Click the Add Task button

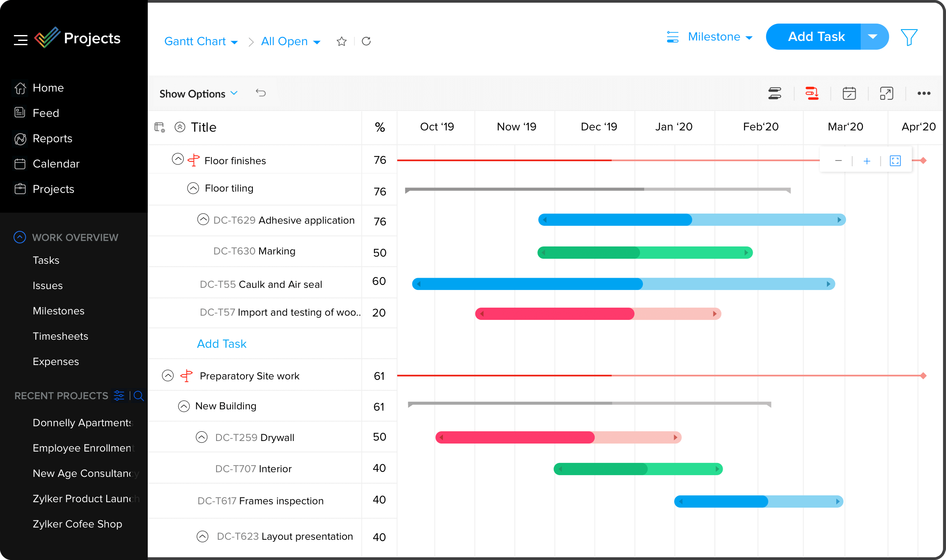[816, 37]
